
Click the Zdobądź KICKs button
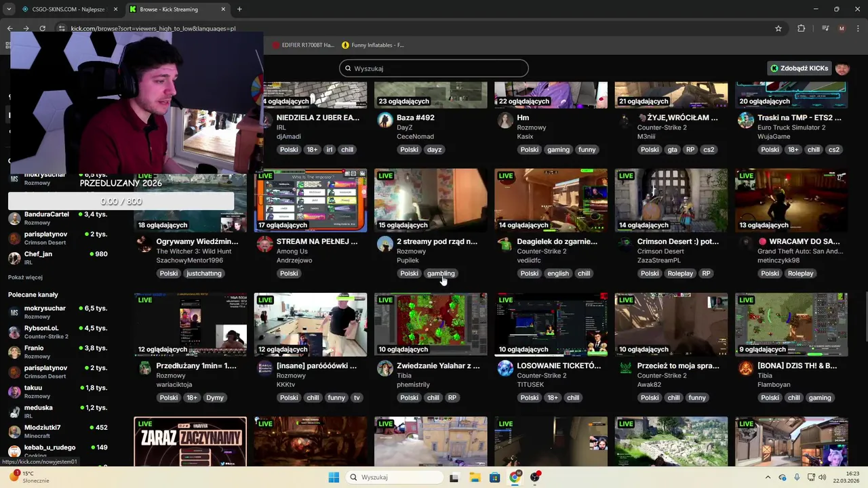pos(799,68)
